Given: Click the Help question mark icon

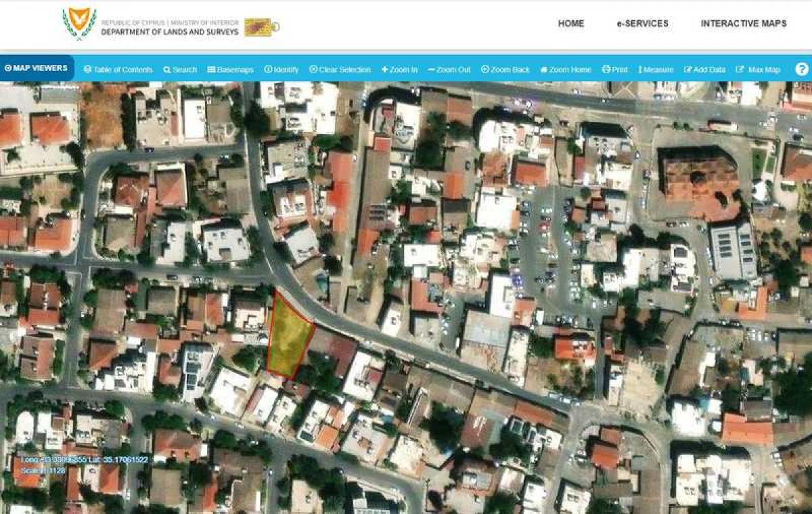Looking at the screenshot, I should 801,67.
